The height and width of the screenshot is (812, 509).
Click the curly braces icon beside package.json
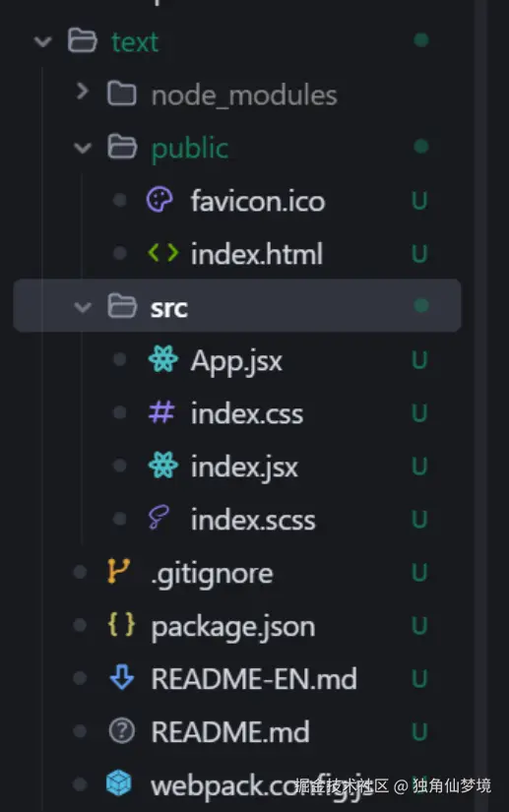point(121,625)
